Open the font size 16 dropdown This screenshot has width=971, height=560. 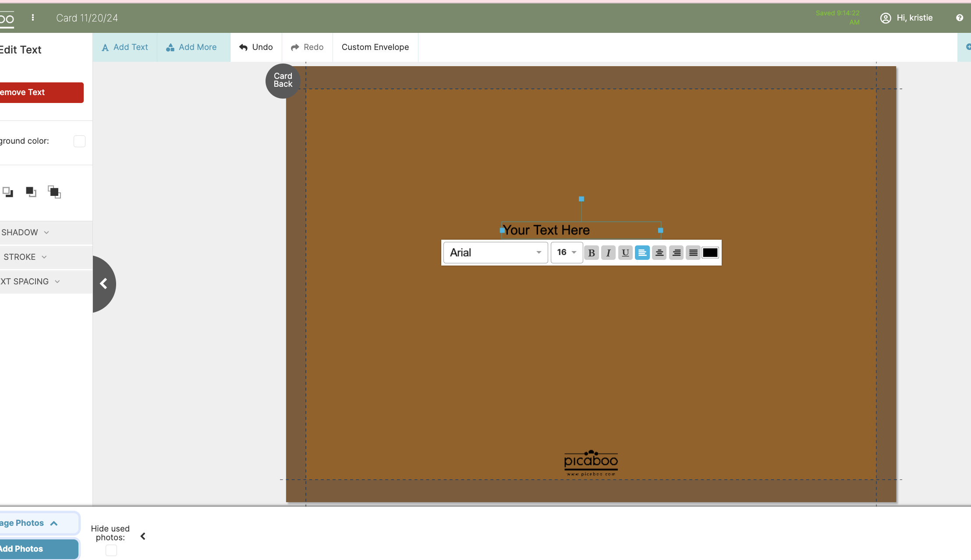(x=567, y=252)
